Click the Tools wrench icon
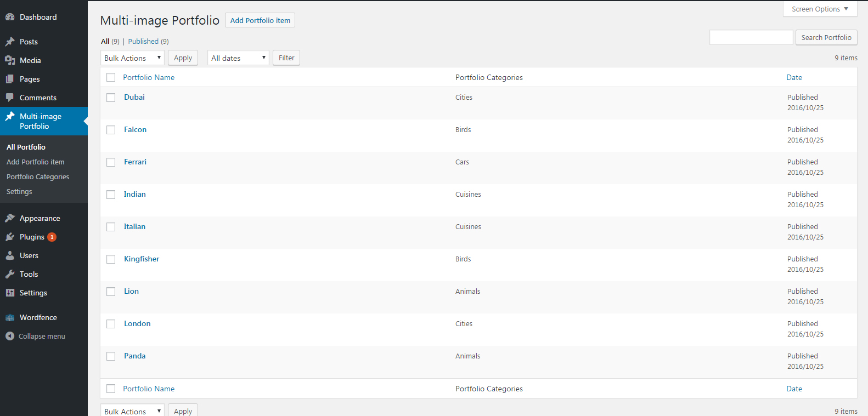This screenshot has width=868, height=416. coord(10,274)
